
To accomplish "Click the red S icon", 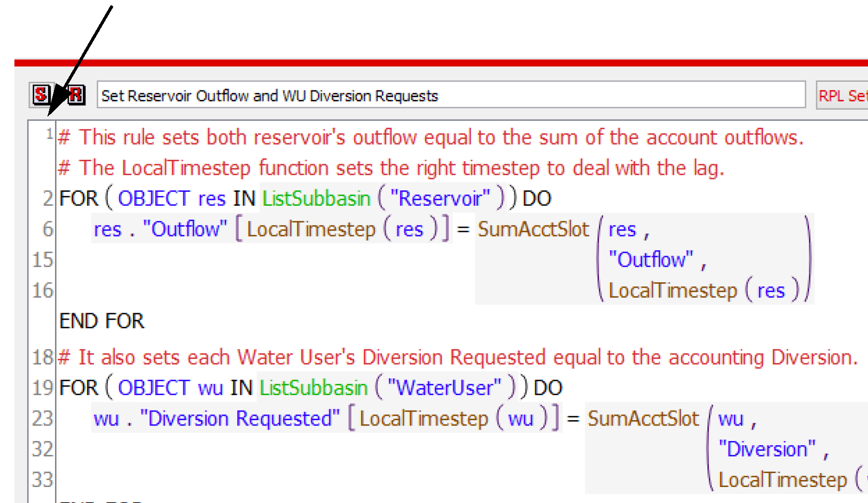I will (x=41, y=95).
